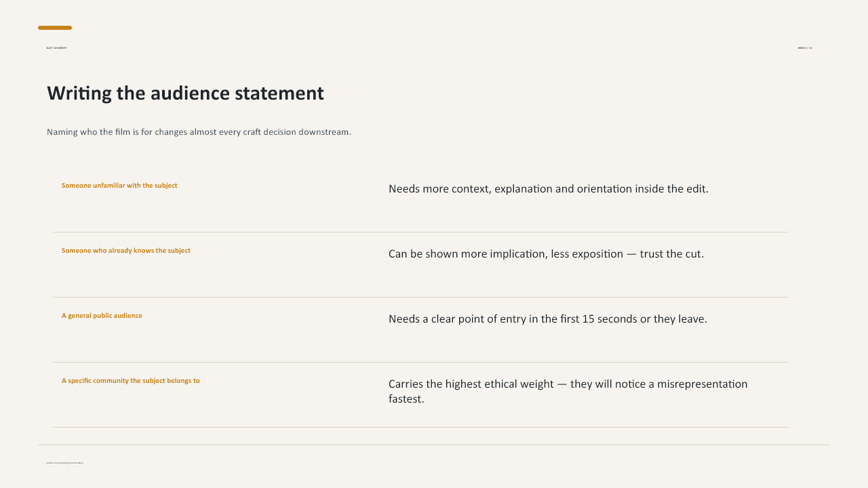This screenshot has height=488, width=868.
Task: Click the title "Writing the audience statement"
Action: click(x=185, y=94)
